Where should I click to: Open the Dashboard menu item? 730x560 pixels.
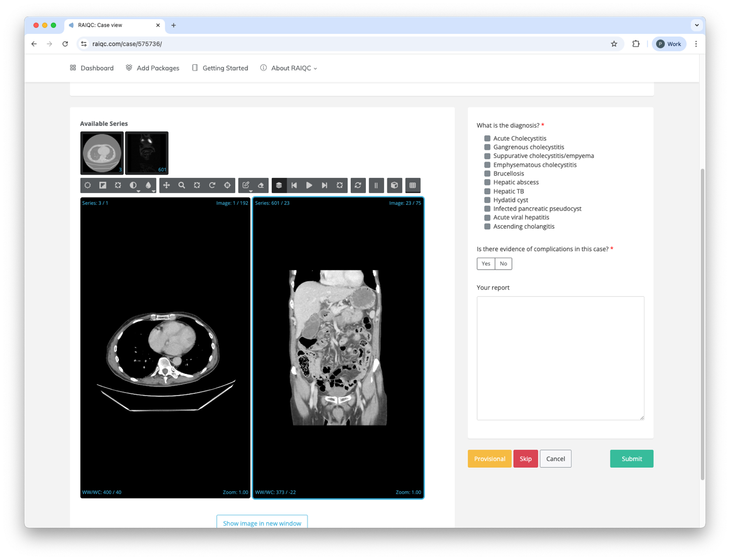point(92,68)
